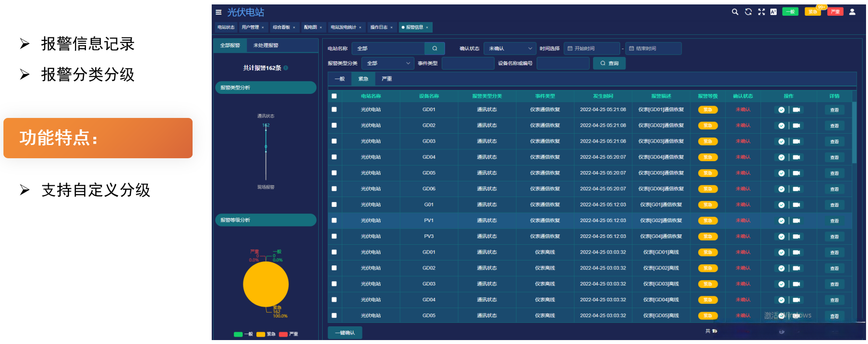Image resolution: width=868 pixels, height=344 pixels.
Task: Tick the select-all checkbox in the table header
Action: pyautogui.click(x=334, y=96)
